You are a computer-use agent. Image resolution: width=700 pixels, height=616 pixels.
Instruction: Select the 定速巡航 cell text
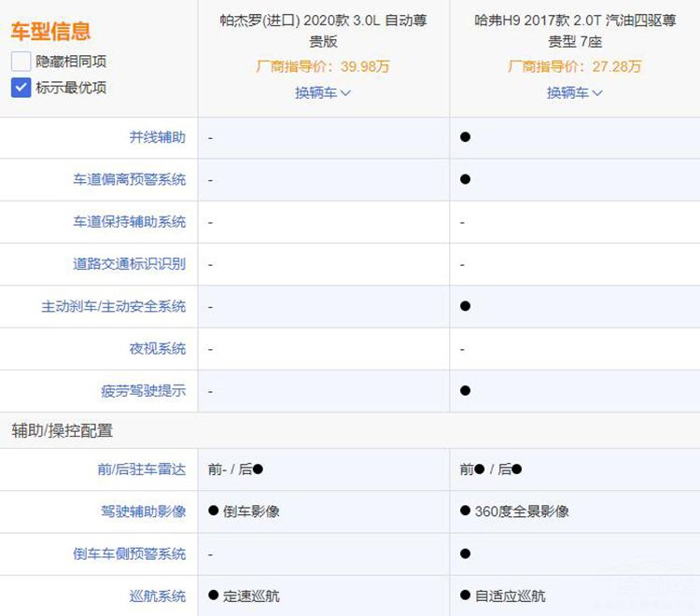[251, 595]
